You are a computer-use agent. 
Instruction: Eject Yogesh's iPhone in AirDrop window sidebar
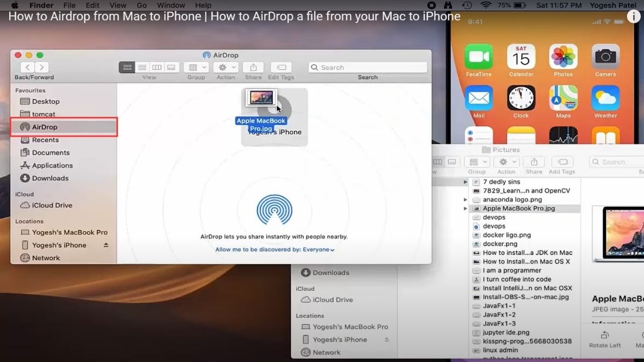tap(106, 245)
